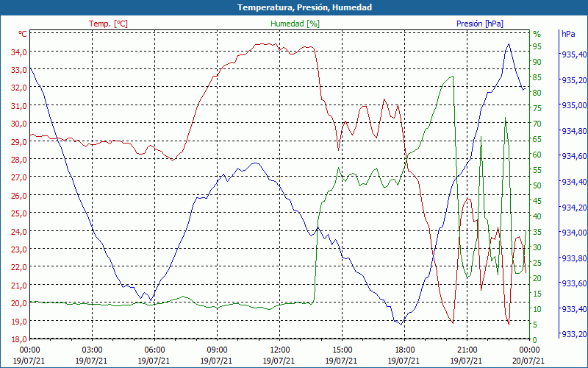This screenshot has width=588, height=368.
Task: Click the "34,0" temperature axis value
Action: [x=19, y=52]
